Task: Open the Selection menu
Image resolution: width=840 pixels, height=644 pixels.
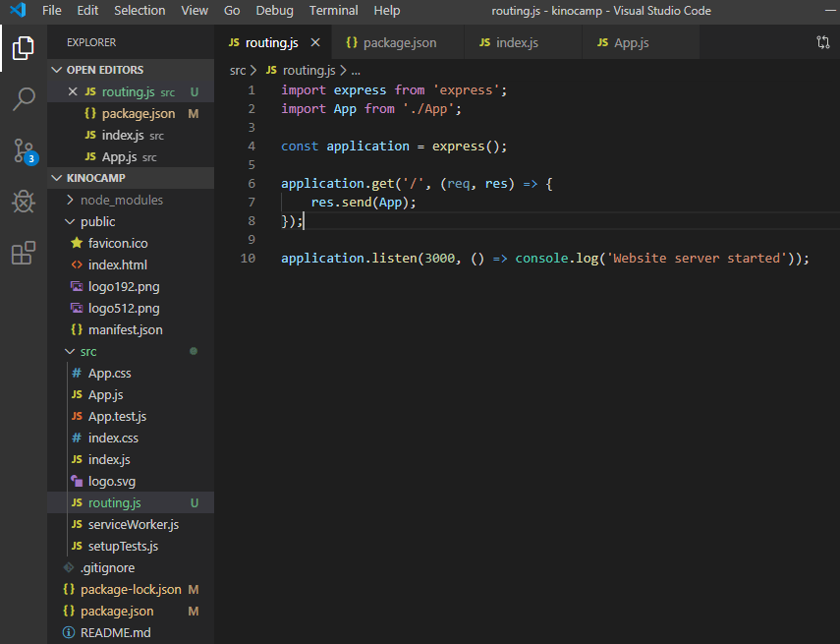Action: coord(140,11)
